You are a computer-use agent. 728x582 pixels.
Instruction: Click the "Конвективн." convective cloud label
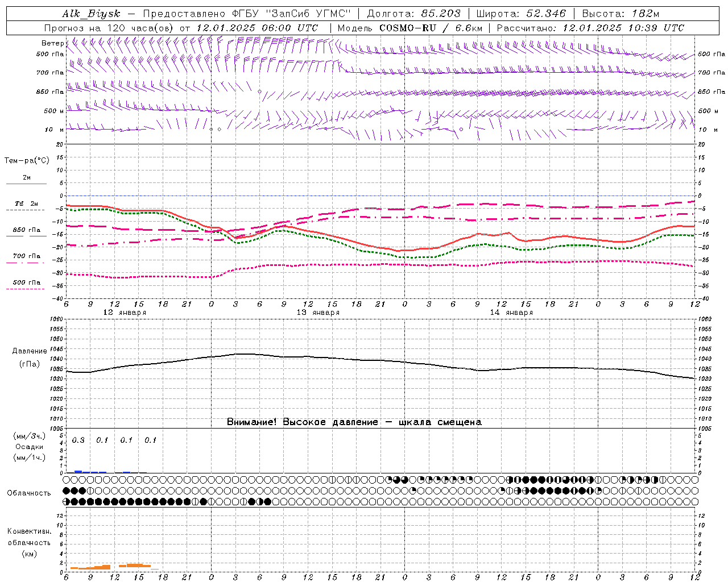pyautogui.click(x=29, y=531)
